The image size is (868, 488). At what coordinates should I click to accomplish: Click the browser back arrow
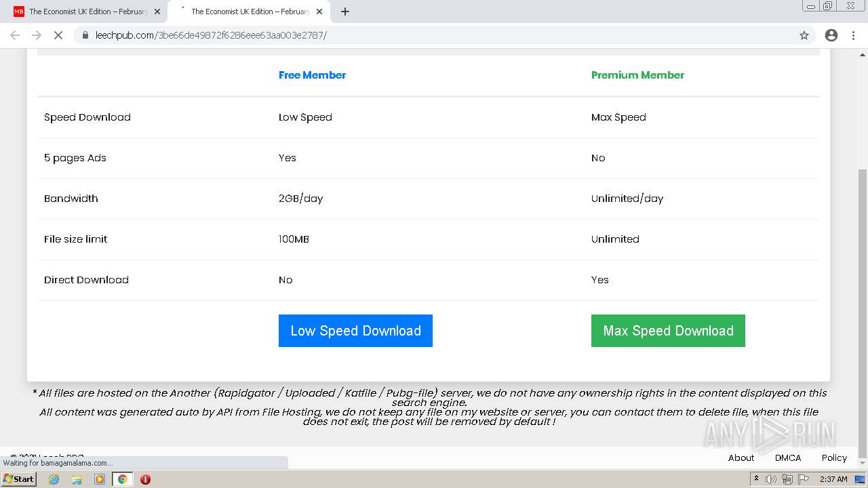coord(15,35)
